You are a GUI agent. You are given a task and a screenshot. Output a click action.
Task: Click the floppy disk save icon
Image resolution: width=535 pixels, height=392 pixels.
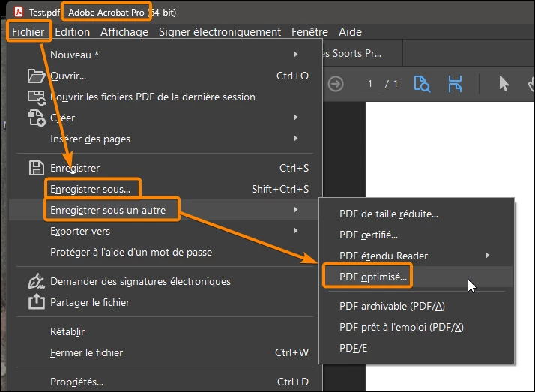(x=36, y=168)
